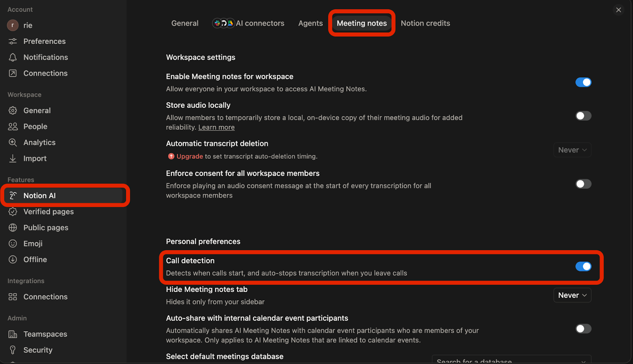The height and width of the screenshot is (364, 633).
Task: Click the Upgrade link for transcript deletion
Action: click(189, 156)
